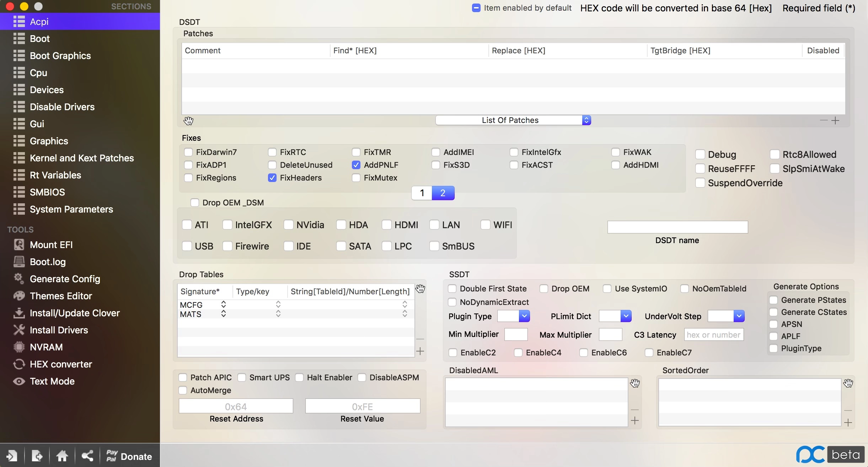Click the import config icon in bottom toolbar
The height and width of the screenshot is (467, 868).
click(x=11, y=456)
